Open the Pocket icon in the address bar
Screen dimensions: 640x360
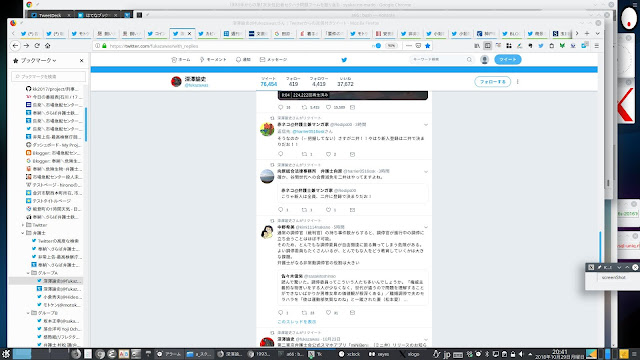point(418,46)
